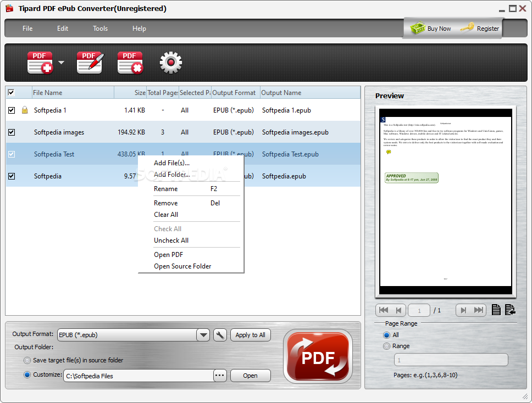The image size is (532, 403).
Task: Select the Range page option radio
Action: click(386, 346)
